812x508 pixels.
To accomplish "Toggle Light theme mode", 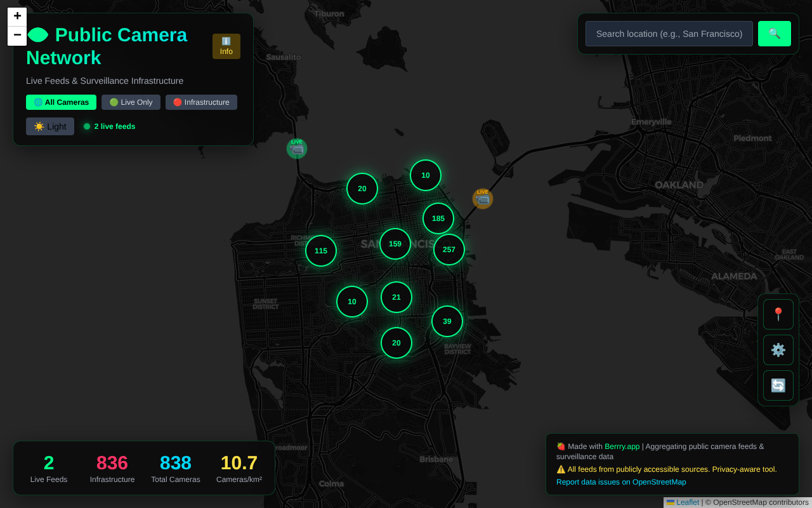I will [x=50, y=126].
